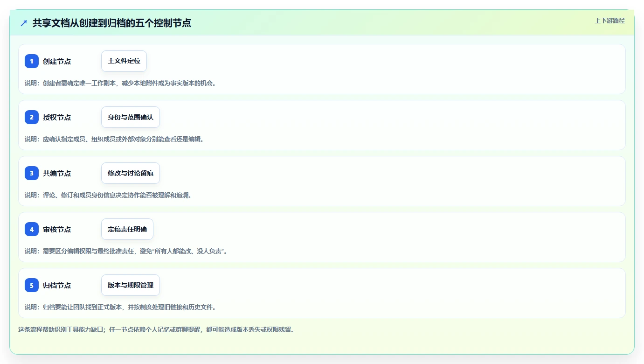The height and width of the screenshot is (364, 644).
Task: Click the 授权节点 label
Action: [57, 117]
